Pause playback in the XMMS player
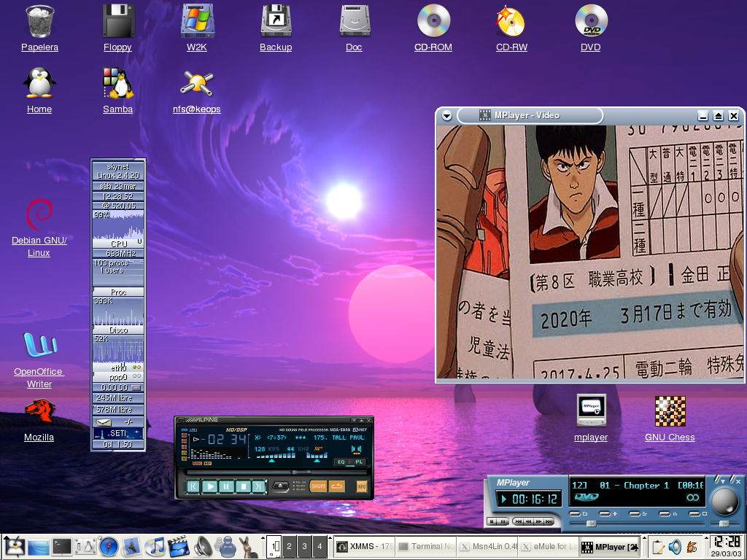The width and height of the screenshot is (747, 560). tap(226, 486)
